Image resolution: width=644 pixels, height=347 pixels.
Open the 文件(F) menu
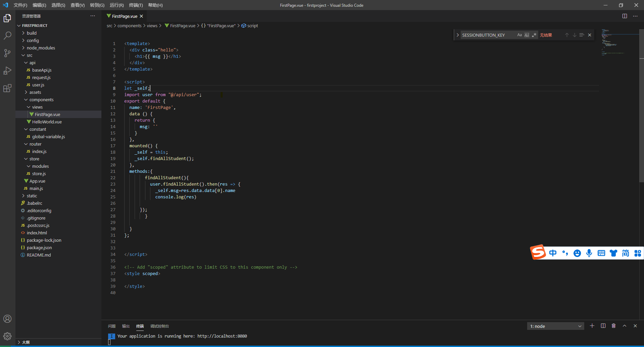[20, 5]
